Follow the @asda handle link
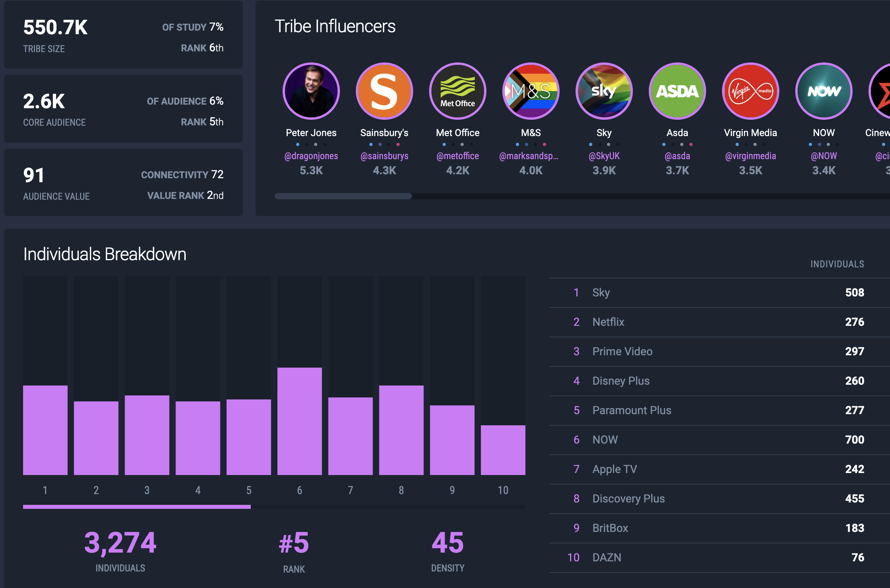 coord(677,156)
